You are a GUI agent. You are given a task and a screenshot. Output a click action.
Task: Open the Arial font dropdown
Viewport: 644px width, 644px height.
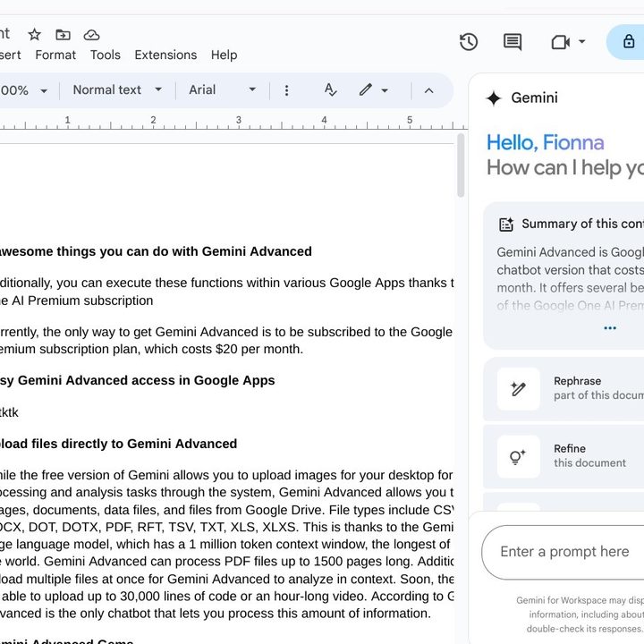click(222, 90)
